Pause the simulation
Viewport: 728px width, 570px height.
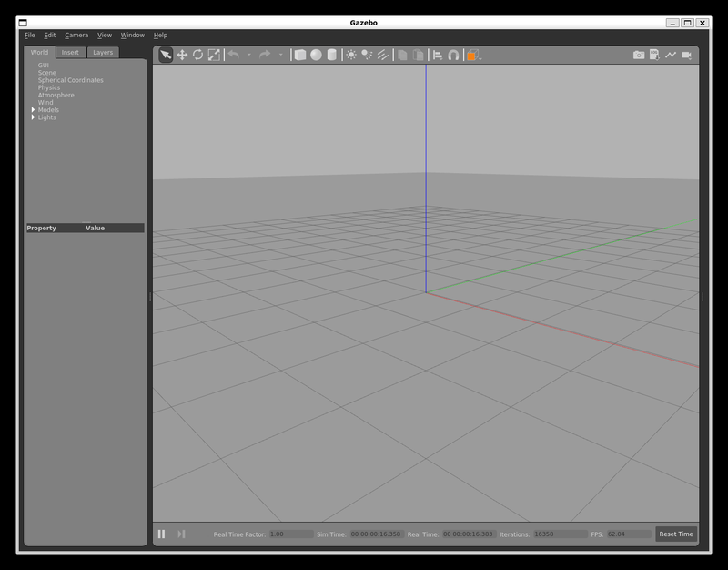(x=162, y=534)
